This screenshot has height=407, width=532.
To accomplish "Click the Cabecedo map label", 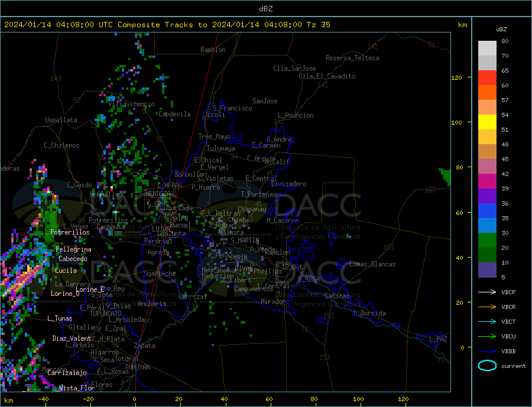I will pyautogui.click(x=73, y=259).
